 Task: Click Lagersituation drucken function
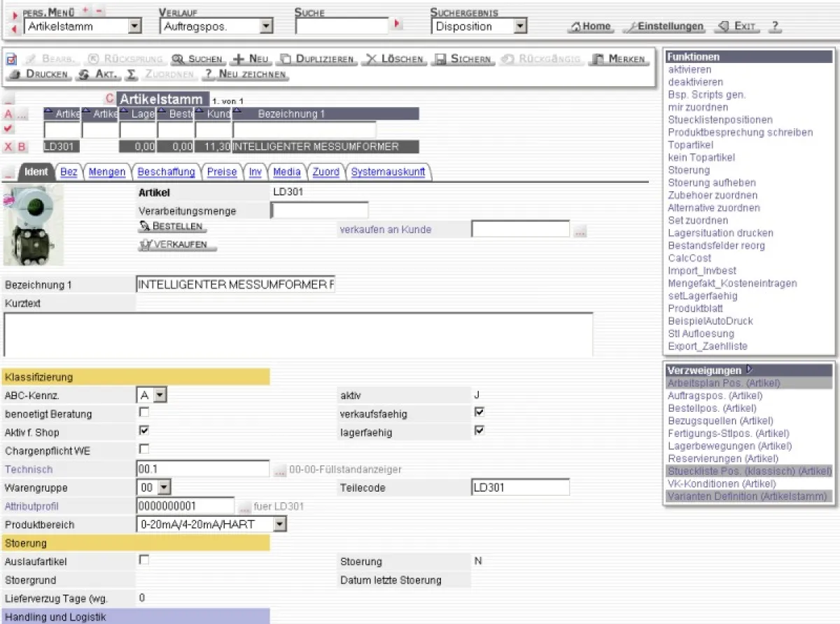pos(720,233)
